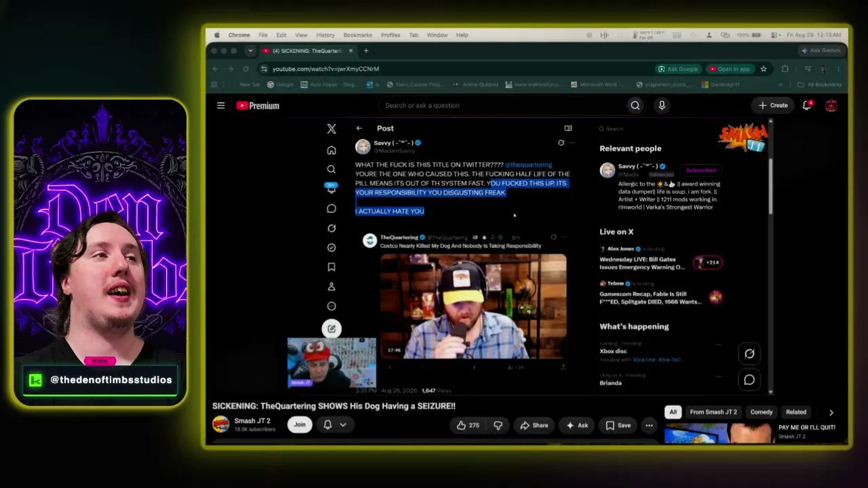This screenshot has width=868, height=488.
Task: Click the X Messages chat-bubble sidebar icon in video
Action: (x=332, y=209)
